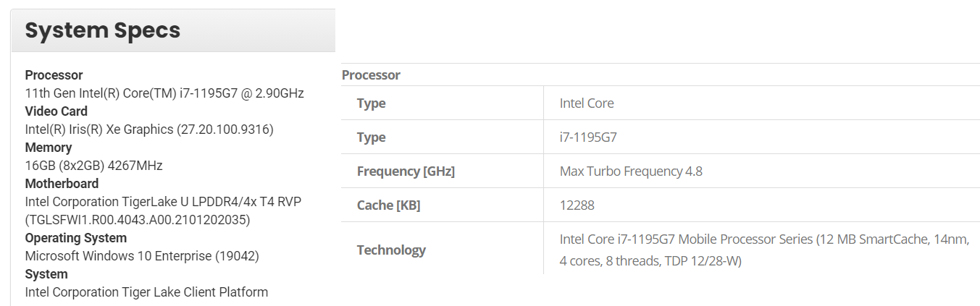The image size is (980, 306).
Task: Click the i7-1195G7 table value cell
Action: coord(588,137)
